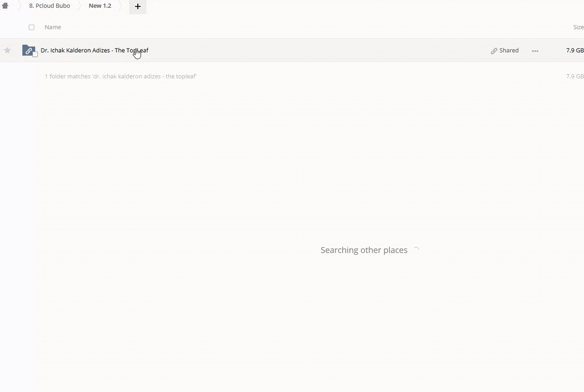Tick the checkbox on the folder row
Image resolution: width=584 pixels, height=392 pixels.
[x=35, y=54]
